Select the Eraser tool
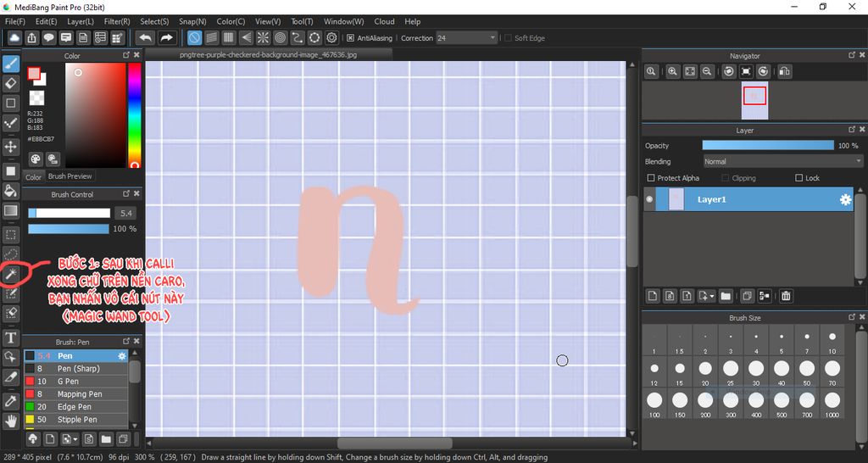The width and height of the screenshot is (868, 463). click(10, 84)
